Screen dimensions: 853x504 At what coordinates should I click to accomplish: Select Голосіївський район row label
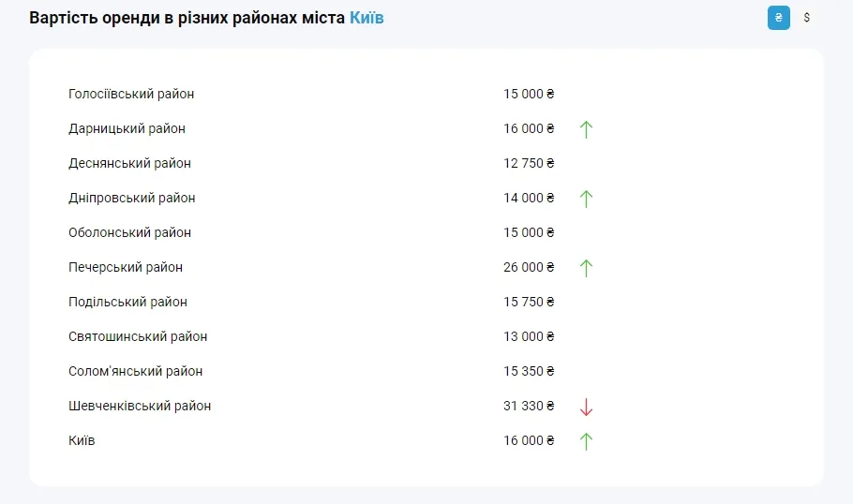pyautogui.click(x=131, y=94)
